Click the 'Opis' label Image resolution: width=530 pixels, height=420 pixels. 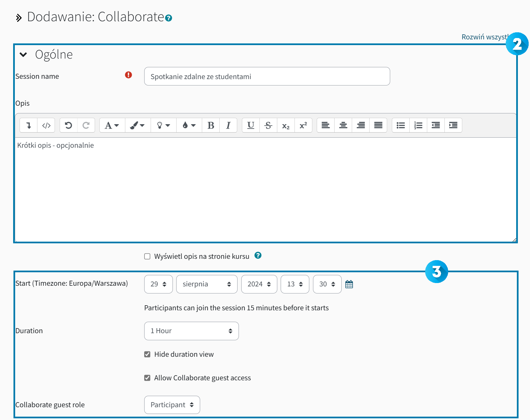pyautogui.click(x=22, y=103)
